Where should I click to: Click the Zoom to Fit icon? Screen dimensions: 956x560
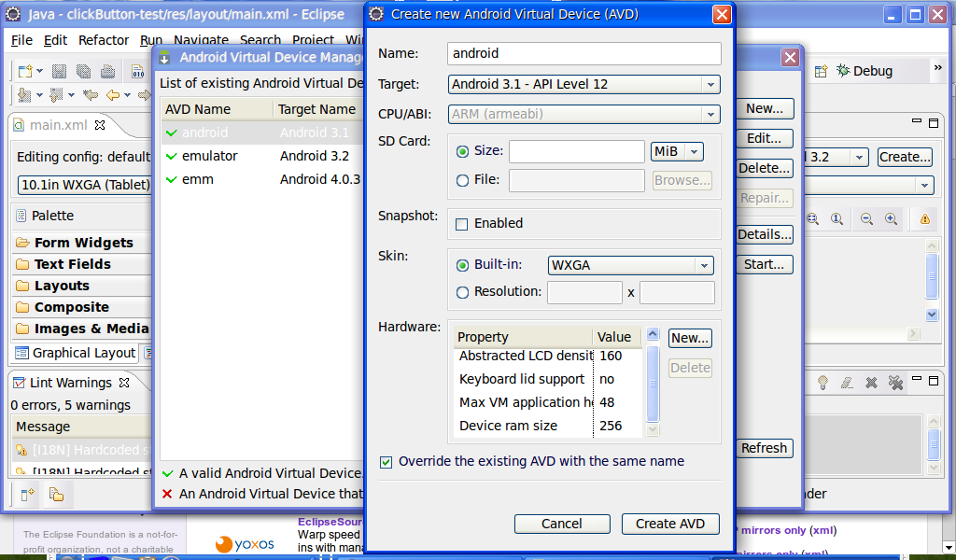[811, 218]
